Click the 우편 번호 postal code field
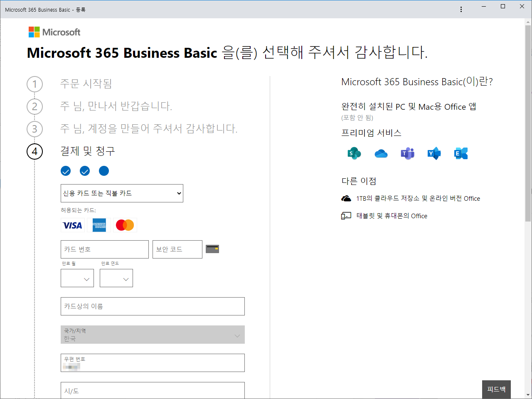The image size is (532, 399). pos(153,363)
